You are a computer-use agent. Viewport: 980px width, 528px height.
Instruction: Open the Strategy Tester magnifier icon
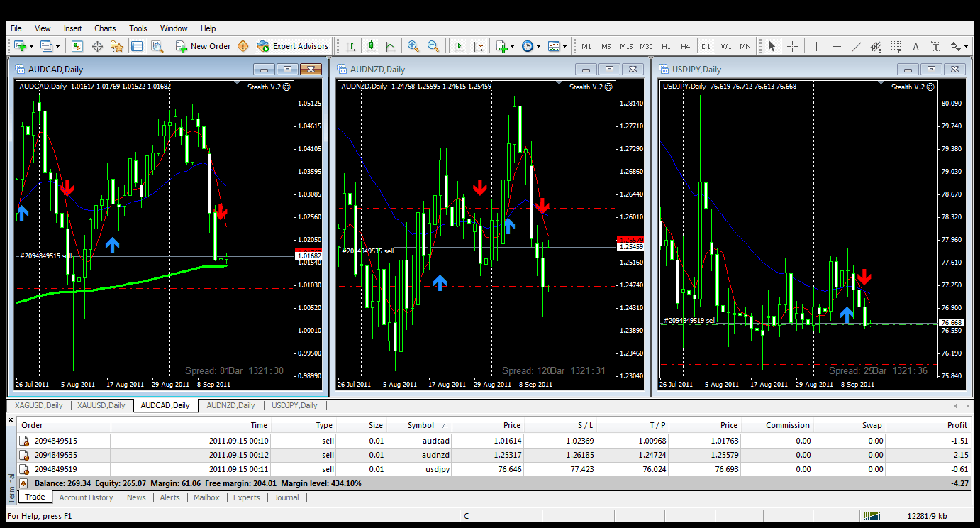(157, 46)
